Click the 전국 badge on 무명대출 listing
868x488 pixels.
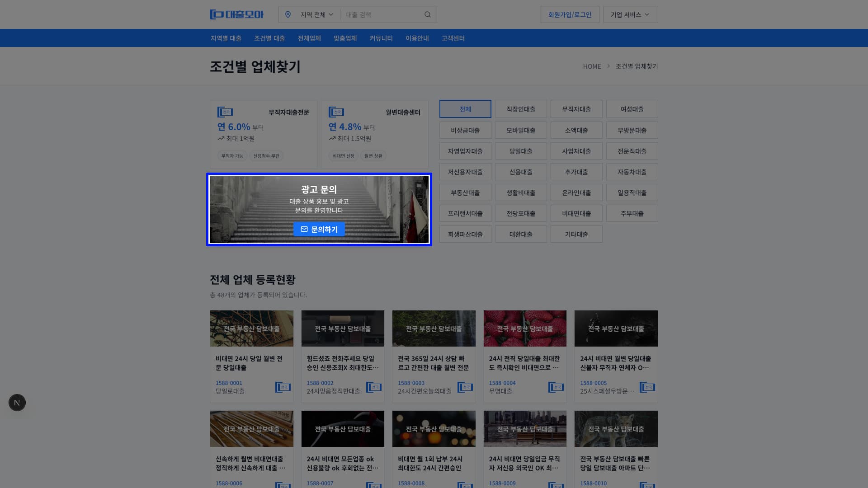[x=556, y=387]
